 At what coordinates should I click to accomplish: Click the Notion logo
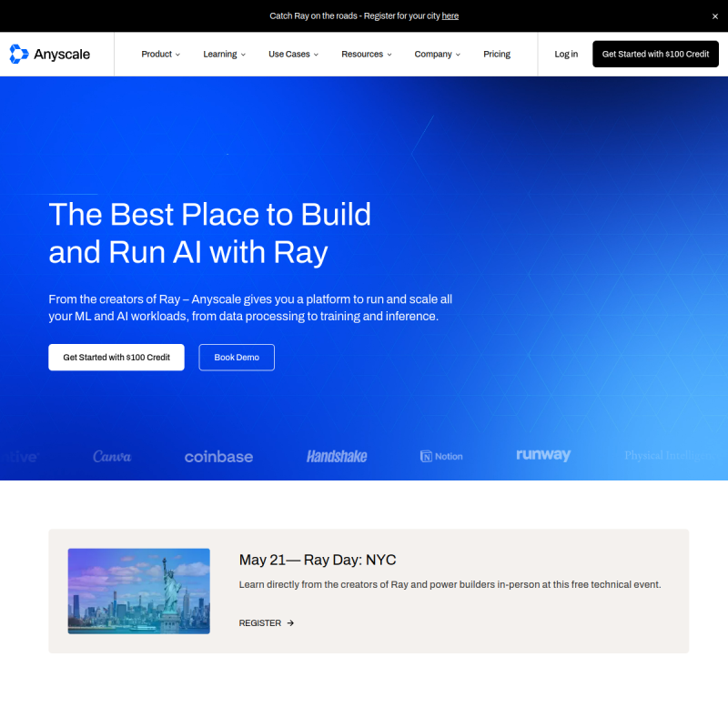coord(441,456)
